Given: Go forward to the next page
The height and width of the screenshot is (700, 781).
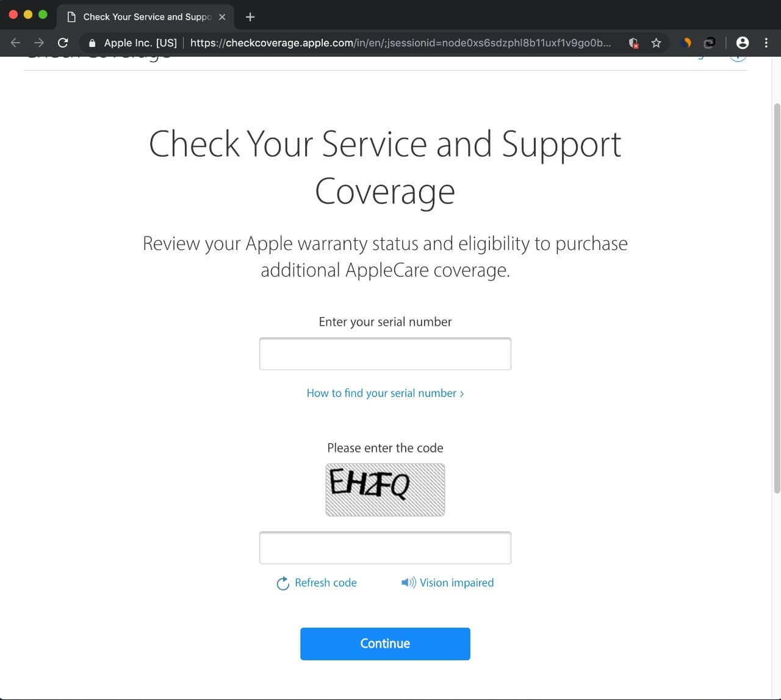Looking at the screenshot, I should 39,43.
